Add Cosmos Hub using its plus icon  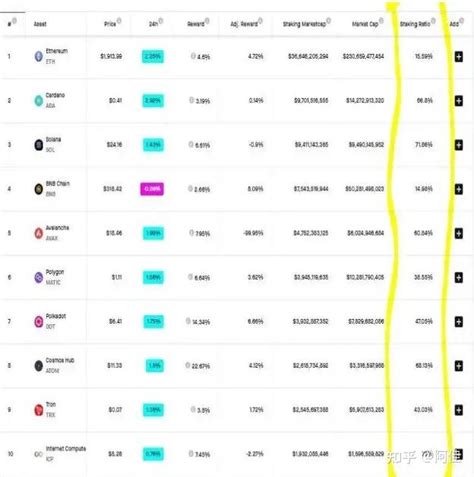point(459,366)
